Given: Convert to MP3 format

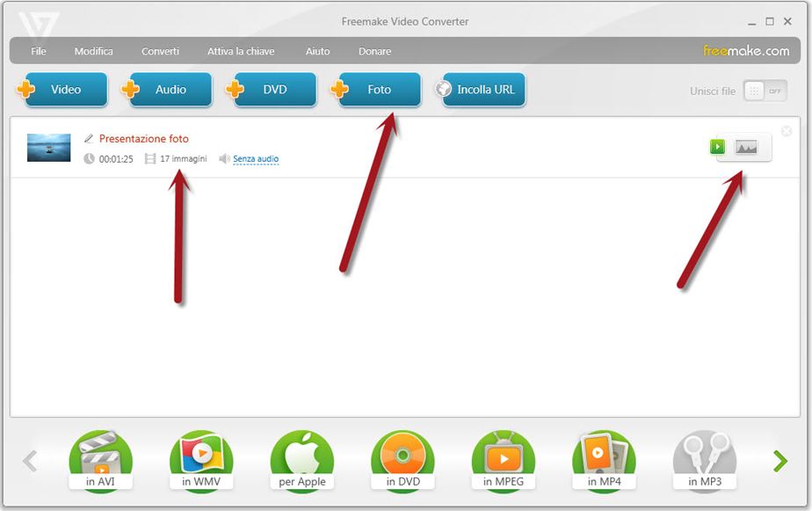Looking at the screenshot, I should pyautogui.click(x=705, y=460).
